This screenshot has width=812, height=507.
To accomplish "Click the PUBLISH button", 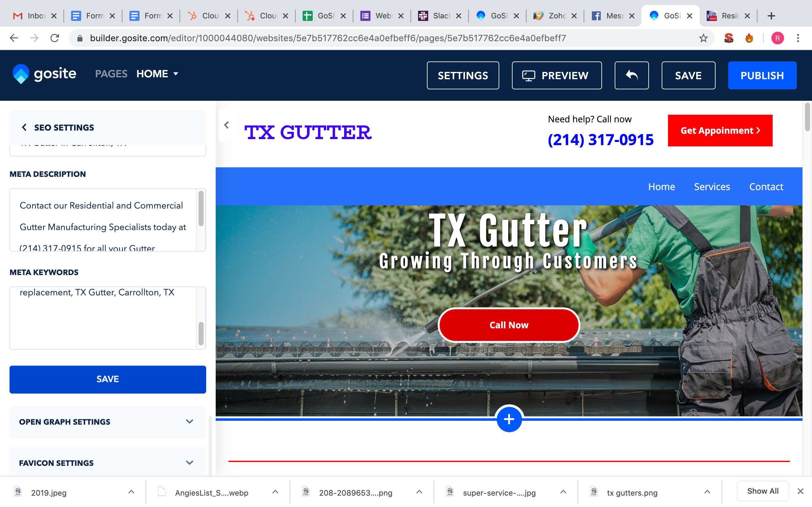I will coord(762,75).
